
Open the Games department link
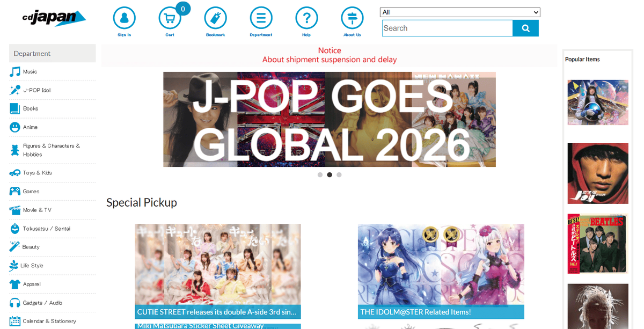(x=31, y=192)
